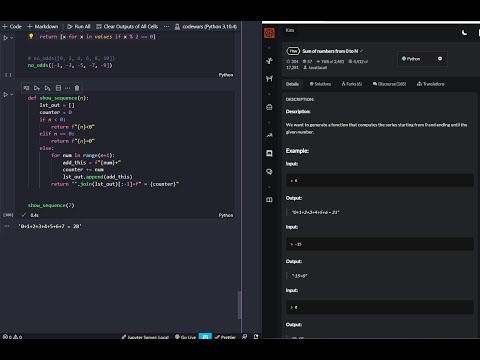480x360 pixels.
Task: Open the Python language dropdown
Action: pos(422,59)
